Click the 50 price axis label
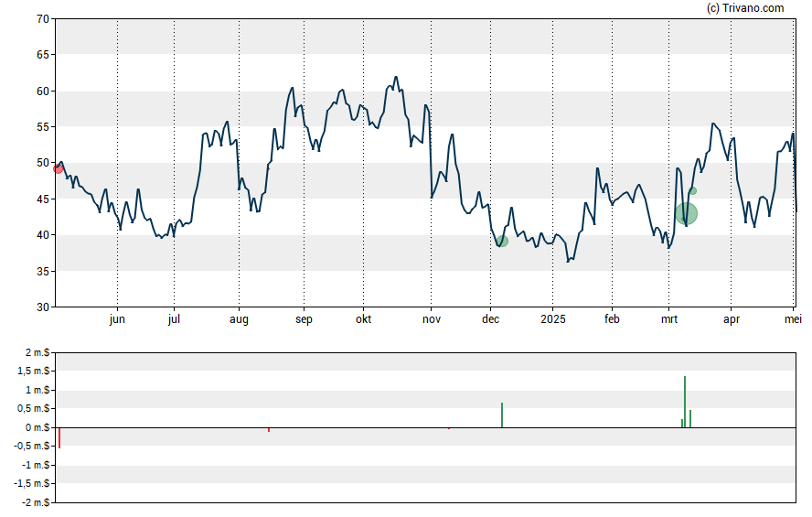 pyautogui.click(x=43, y=163)
